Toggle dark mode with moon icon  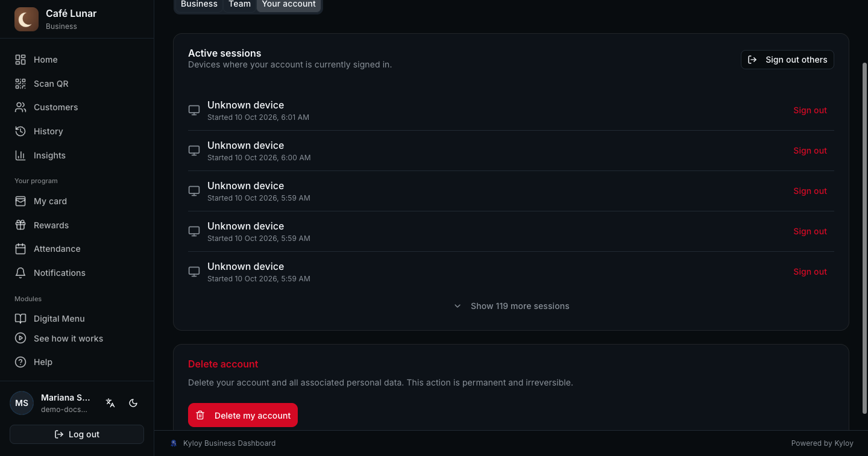134,403
